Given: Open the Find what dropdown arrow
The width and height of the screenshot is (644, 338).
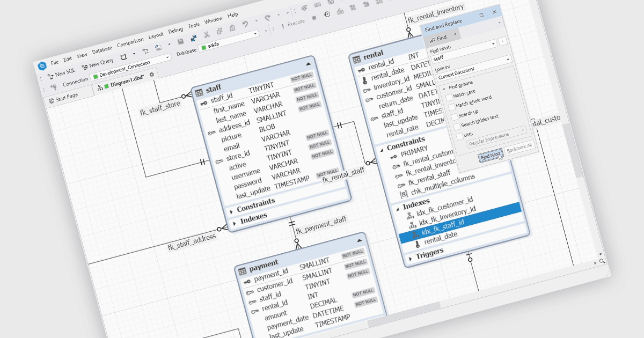Looking at the screenshot, I should tap(493, 44).
